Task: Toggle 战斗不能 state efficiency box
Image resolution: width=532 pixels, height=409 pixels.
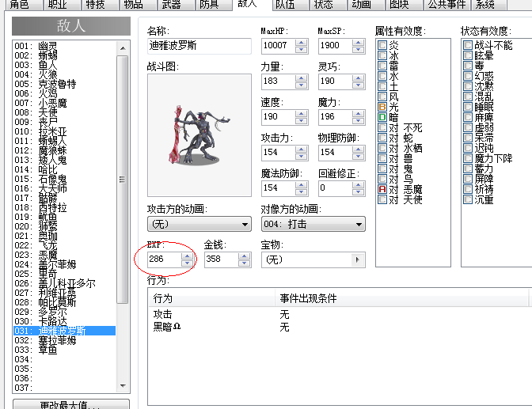Action: (468, 45)
